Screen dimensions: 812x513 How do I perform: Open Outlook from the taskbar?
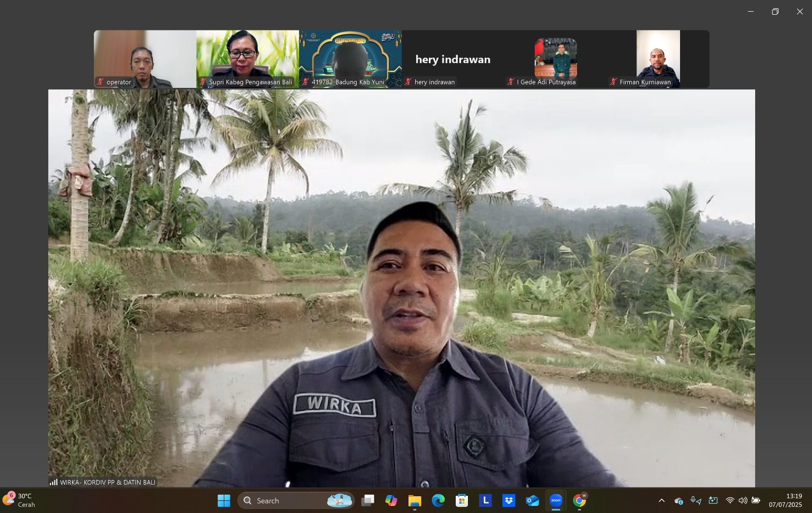tap(532, 501)
